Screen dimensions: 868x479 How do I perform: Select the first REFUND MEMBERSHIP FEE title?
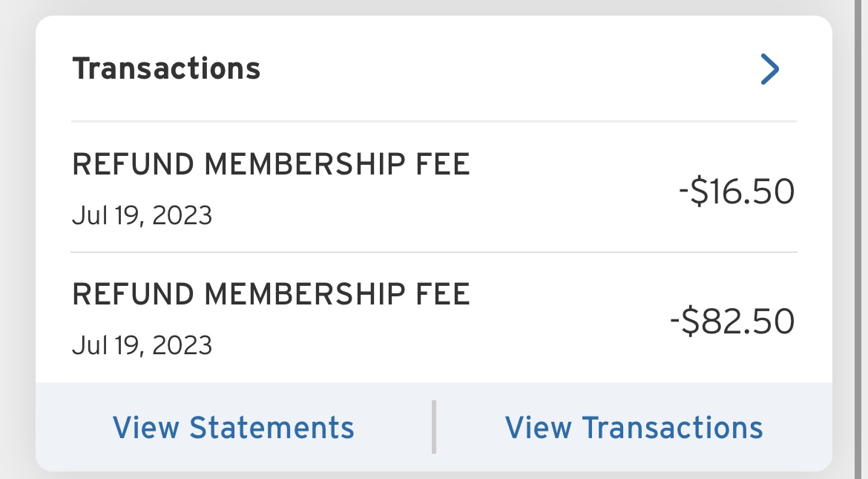click(271, 165)
